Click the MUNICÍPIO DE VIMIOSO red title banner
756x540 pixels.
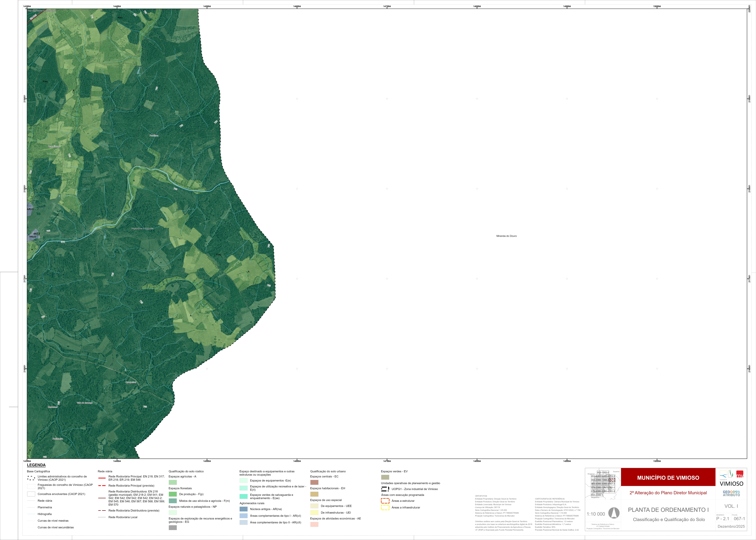(x=668, y=478)
